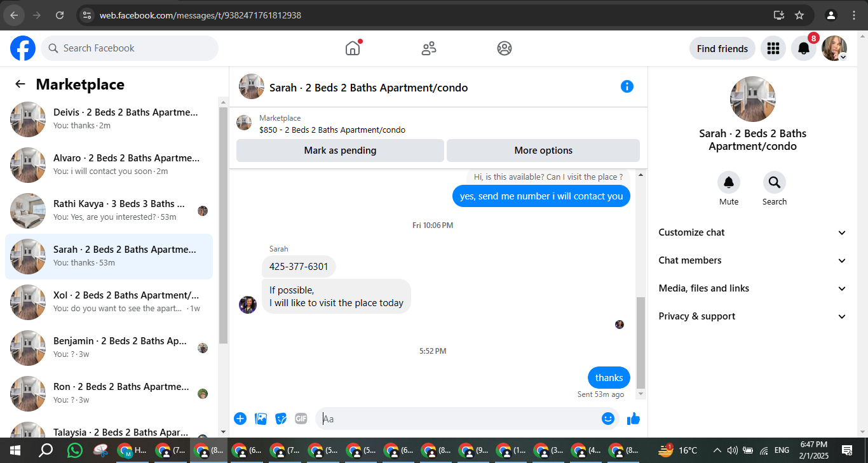868x463 pixels.
Task: Click listing thumbnail in right info panel
Action: (x=753, y=99)
